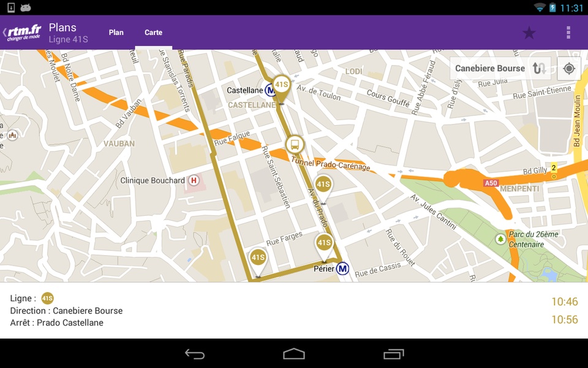Select the 10:46 departure time
The image size is (588, 368).
pyautogui.click(x=564, y=302)
